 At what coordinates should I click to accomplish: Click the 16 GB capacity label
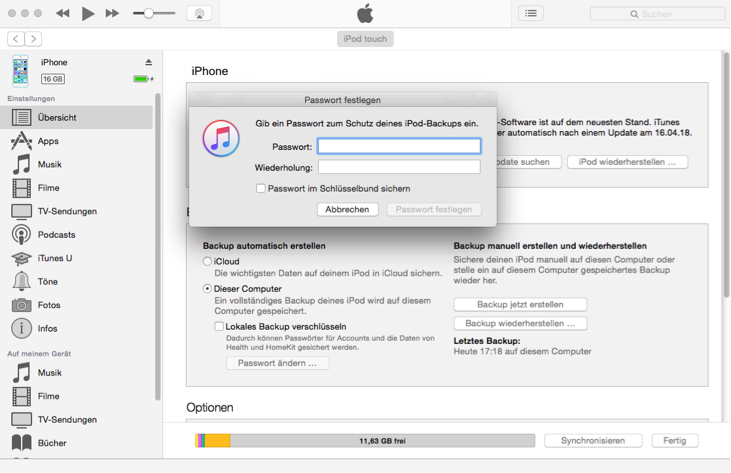[x=53, y=79]
